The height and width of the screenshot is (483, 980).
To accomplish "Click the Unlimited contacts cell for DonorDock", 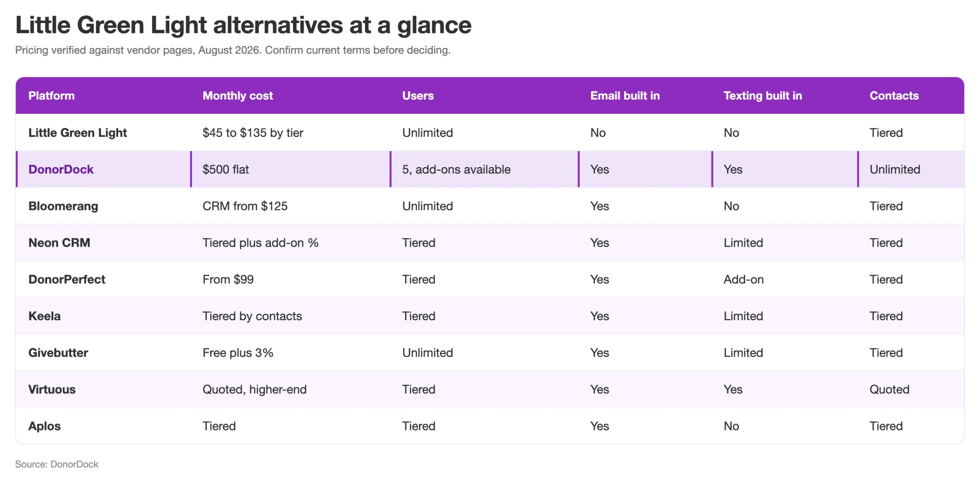I will point(895,169).
